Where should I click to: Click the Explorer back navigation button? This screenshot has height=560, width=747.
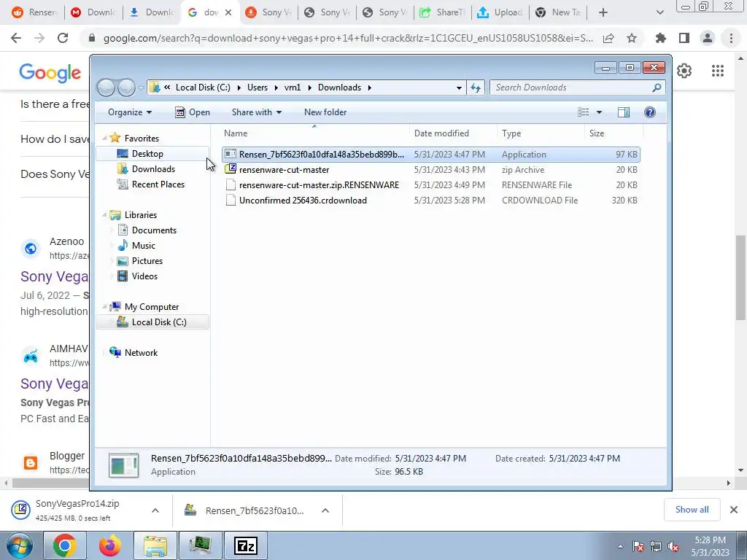coord(106,87)
